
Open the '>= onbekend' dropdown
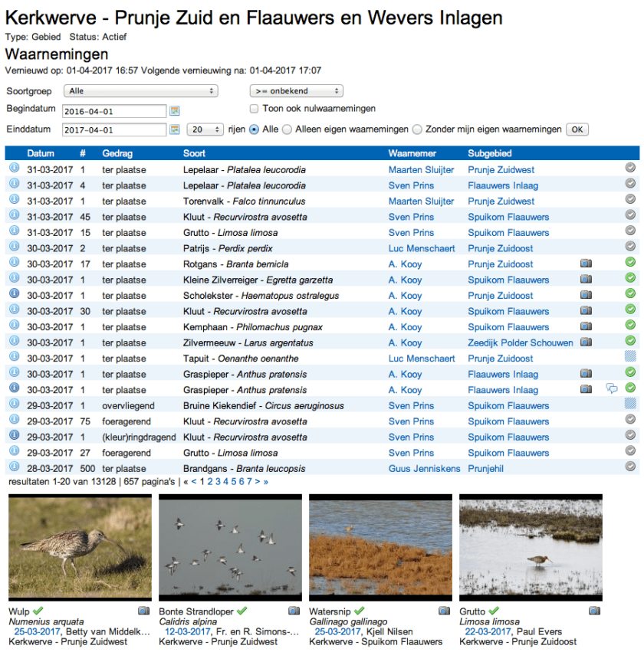coord(297,91)
